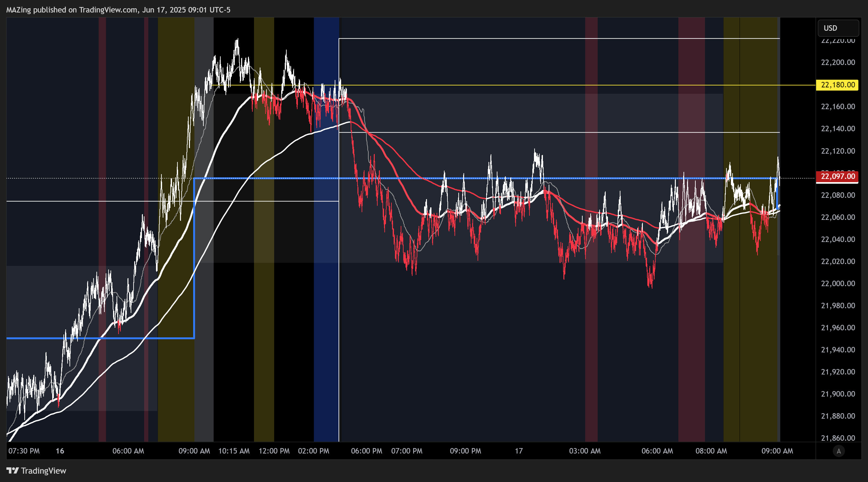The width and height of the screenshot is (868, 482).
Task: Click the 03:00 AM time axis label
Action: [x=585, y=451]
